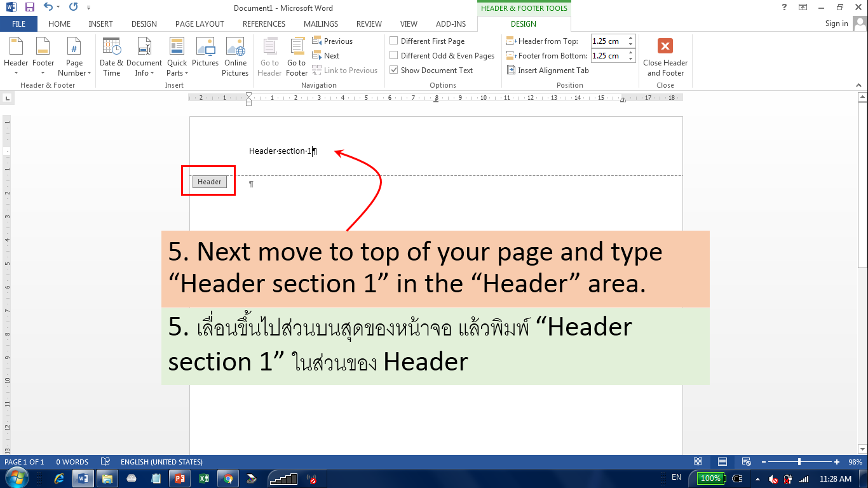Select Go to Header navigation icon
Screen dimensions: 868x488
coord(269,56)
